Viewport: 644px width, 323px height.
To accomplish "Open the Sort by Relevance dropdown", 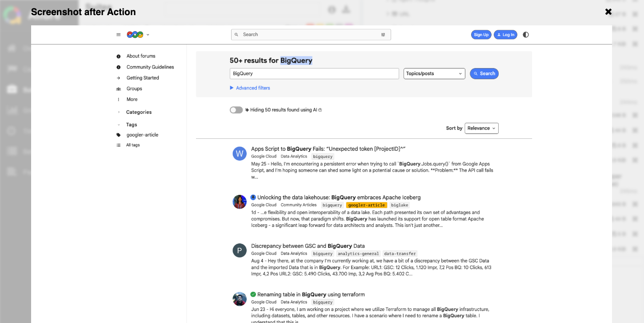I will 481,128.
